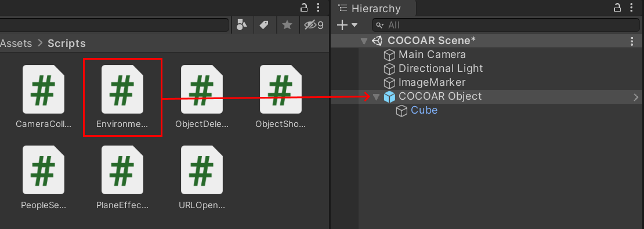Collapse the COCOAR Scene foldout
This screenshot has height=229, width=644.
(363, 41)
